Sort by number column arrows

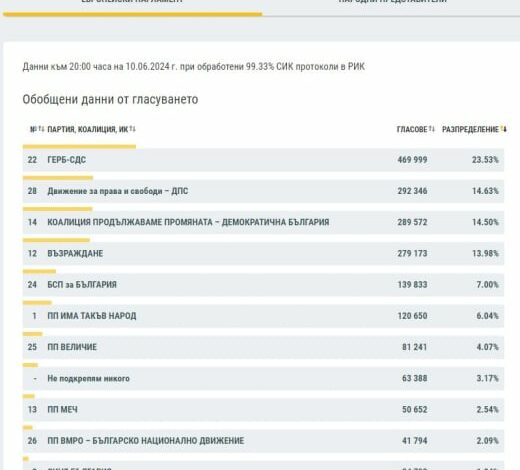click(41, 129)
